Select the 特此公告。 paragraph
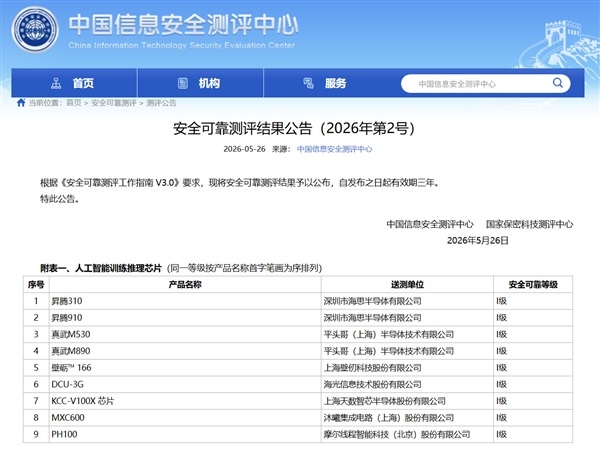This screenshot has width=600, height=450. (x=60, y=199)
